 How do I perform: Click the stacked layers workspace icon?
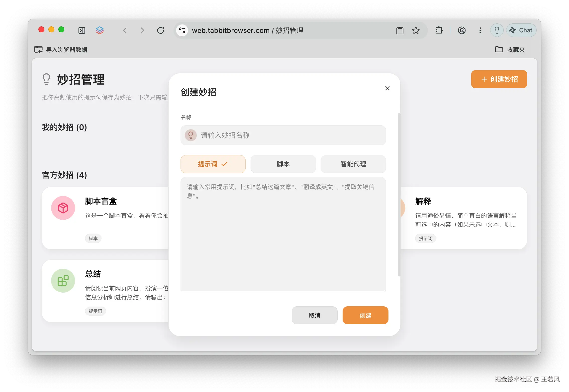coord(100,30)
